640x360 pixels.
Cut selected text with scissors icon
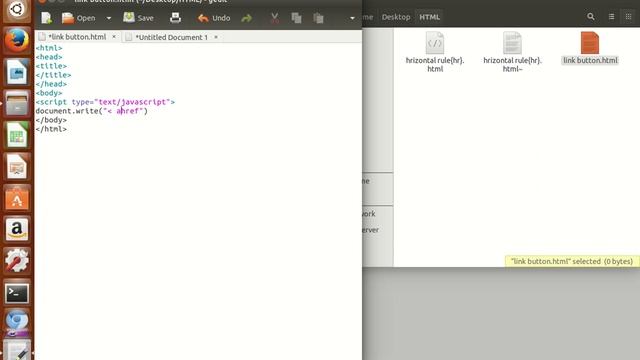(x=275, y=18)
